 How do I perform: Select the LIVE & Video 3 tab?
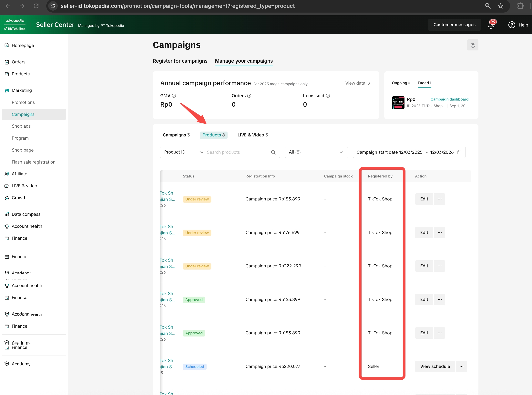point(252,135)
